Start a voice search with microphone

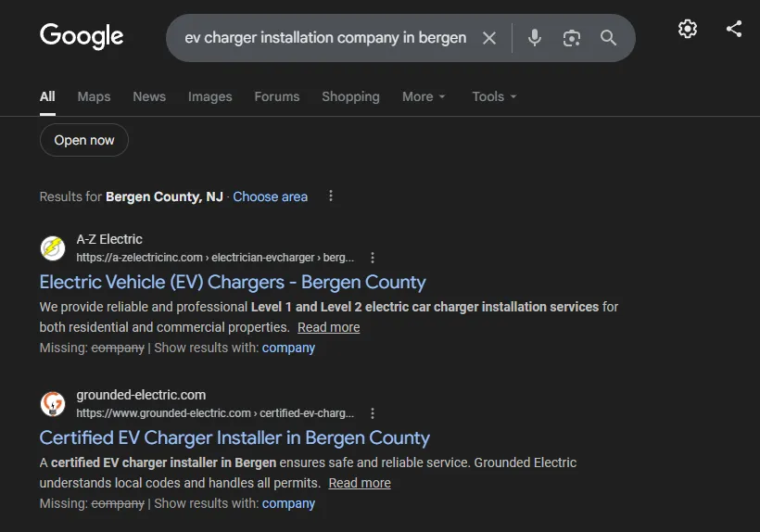535,38
